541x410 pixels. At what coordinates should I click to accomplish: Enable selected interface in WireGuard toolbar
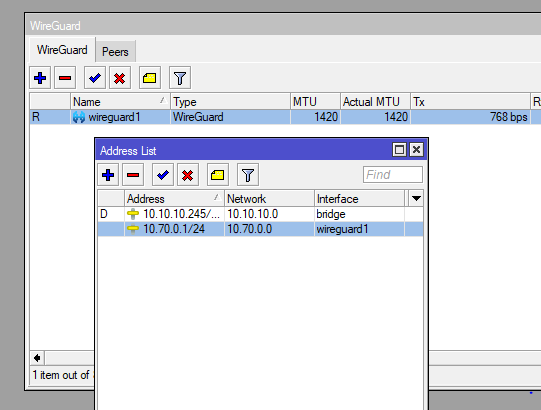tap(95, 78)
